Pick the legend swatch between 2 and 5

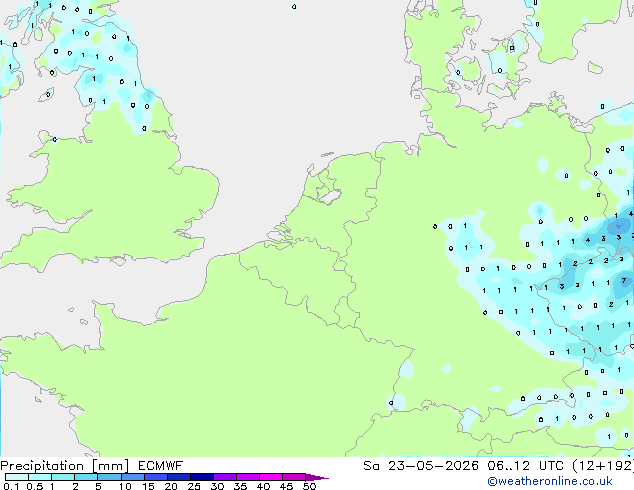86,477
